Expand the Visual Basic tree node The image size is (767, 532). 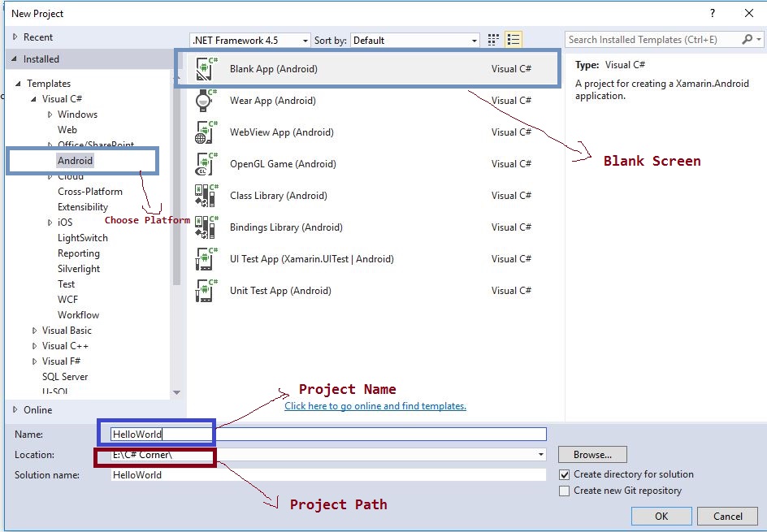pyautogui.click(x=34, y=331)
